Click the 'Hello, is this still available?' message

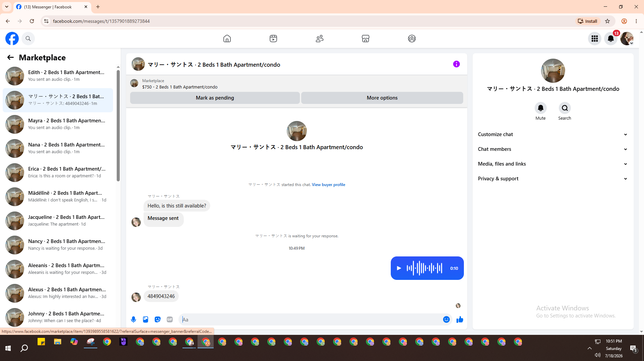[x=177, y=206]
